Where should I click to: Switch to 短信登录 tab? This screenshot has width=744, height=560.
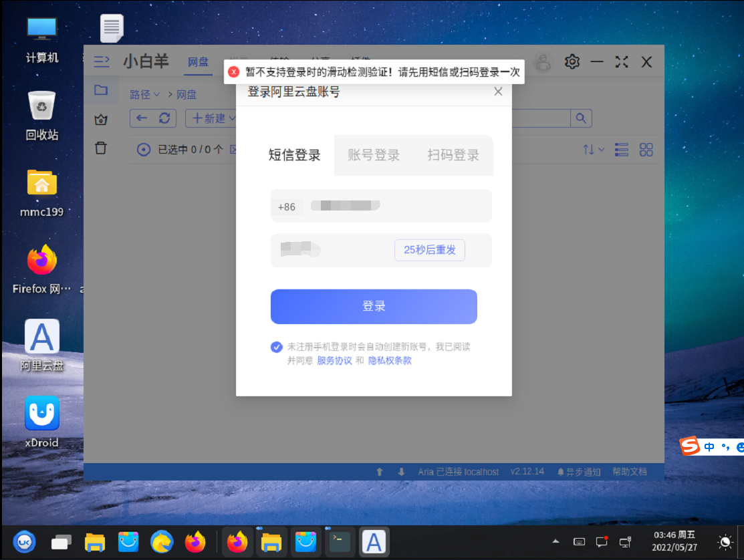tap(294, 155)
